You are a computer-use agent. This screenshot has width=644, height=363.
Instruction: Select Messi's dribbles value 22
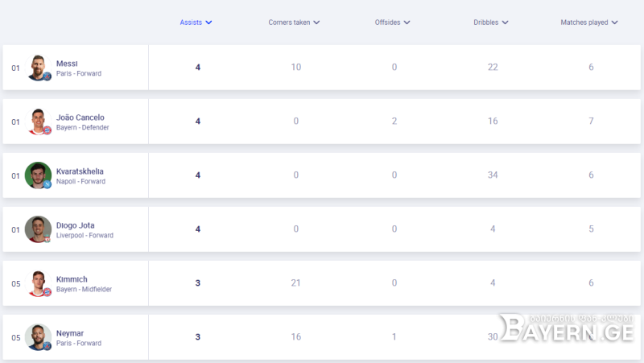[x=493, y=67]
